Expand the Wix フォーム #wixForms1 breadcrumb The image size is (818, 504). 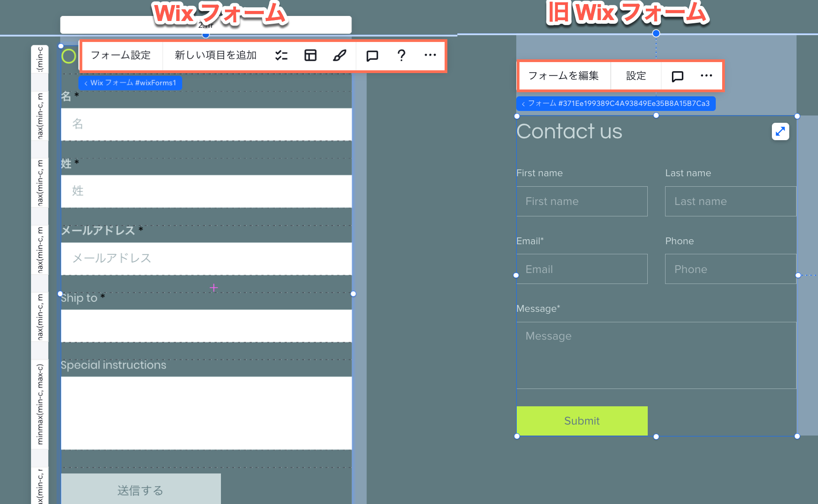131,83
